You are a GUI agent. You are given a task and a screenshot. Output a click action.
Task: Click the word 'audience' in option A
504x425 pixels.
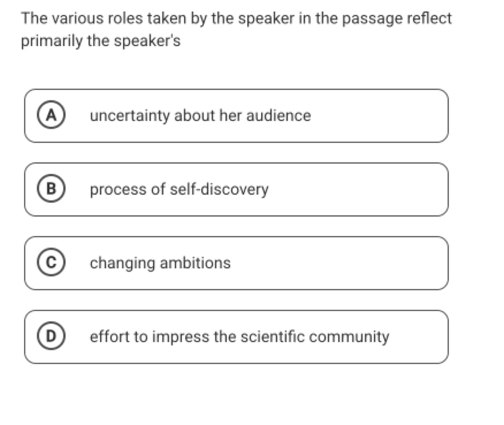coord(278,116)
